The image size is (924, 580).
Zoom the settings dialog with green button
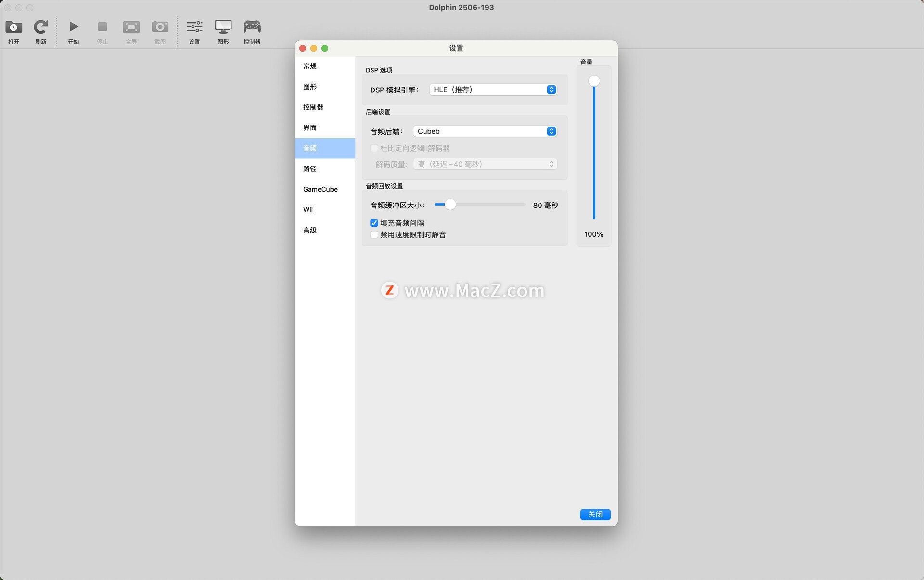(x=325, y=48)
